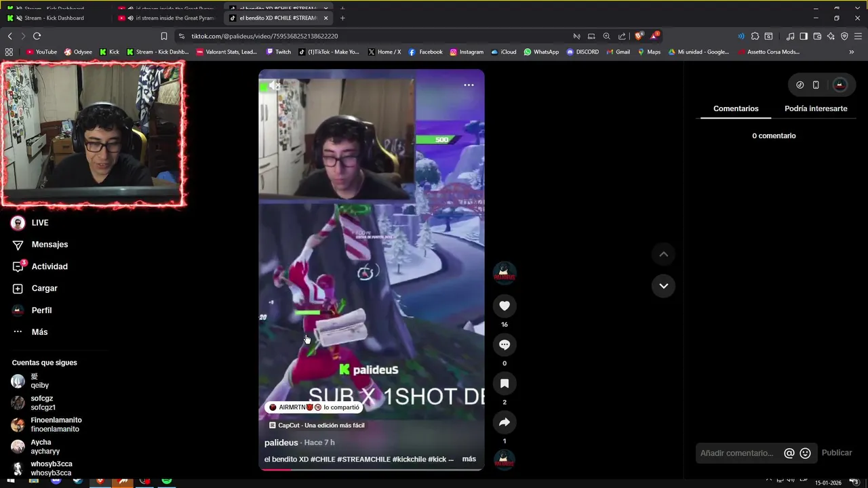Open the DISCORD bookmark

pos(583,52)
